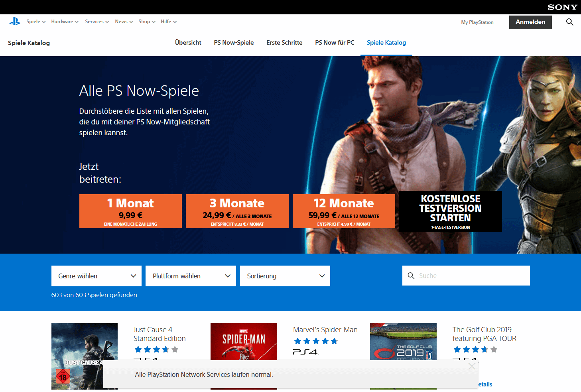Expand the Shop menu
581x392 pixels.
147,22
